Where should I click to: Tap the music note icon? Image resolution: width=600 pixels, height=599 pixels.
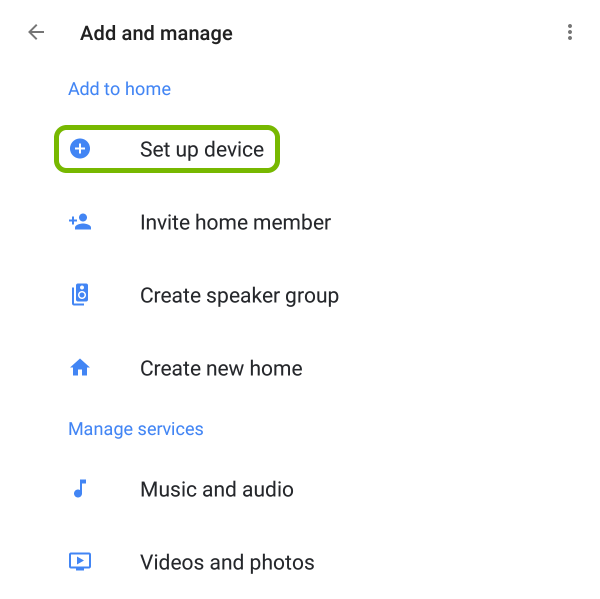click(80, 489)
